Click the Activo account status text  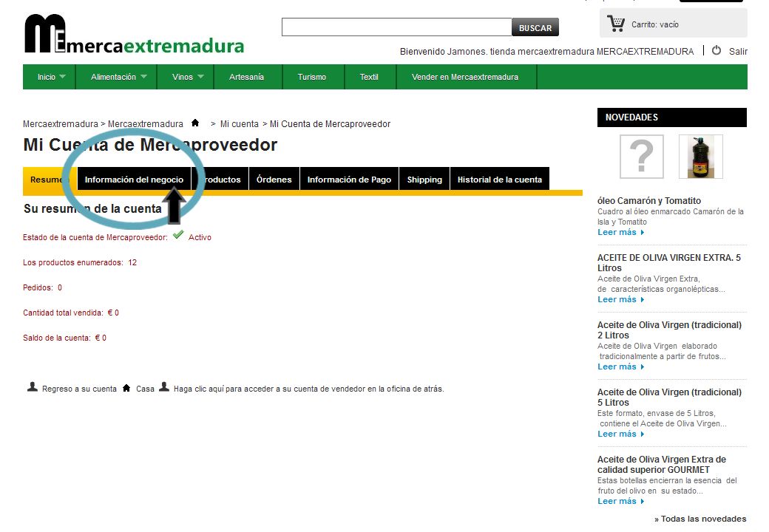[200, 237]
